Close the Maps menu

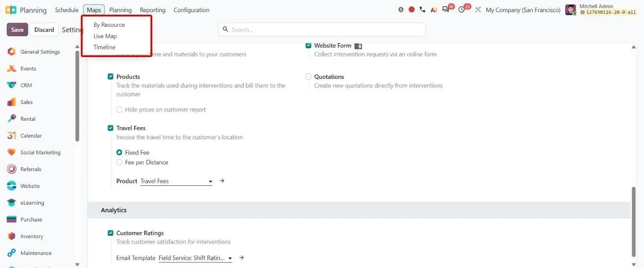[x=94, y=10]
